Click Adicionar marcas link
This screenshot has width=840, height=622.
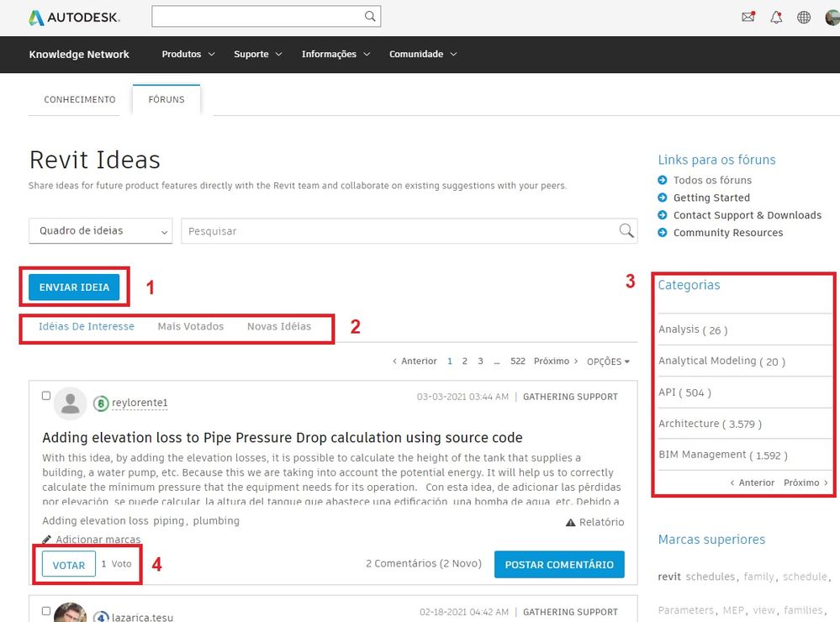pos(98,539)
